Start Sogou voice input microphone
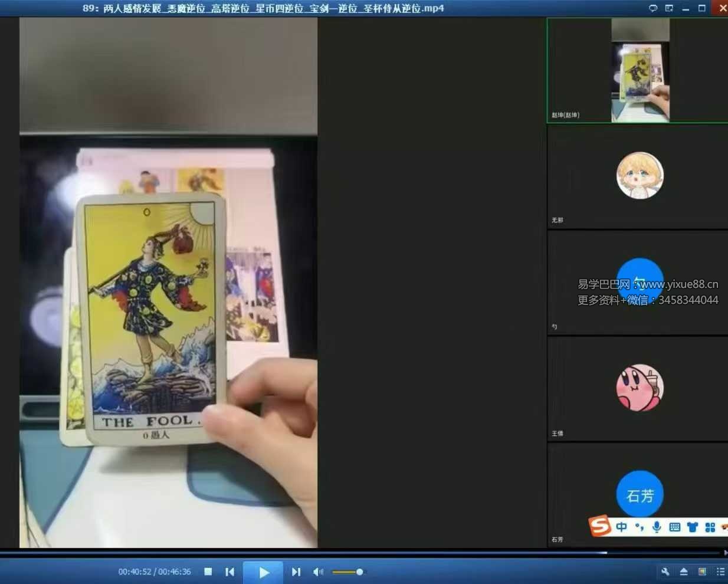The width and height of the screenshot is (728, 584). tap(657, 527)
